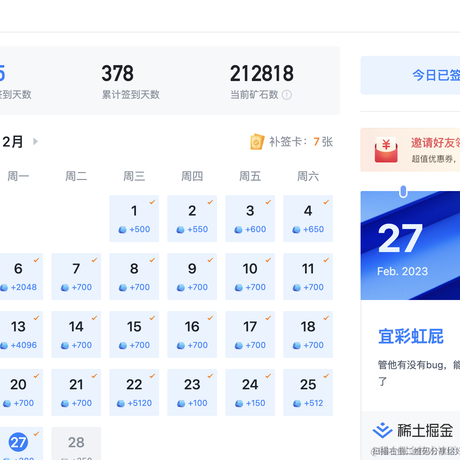Viewport: 460px width, 460px height.
Task: Click the info icon beside 当前矿石数
Action: click(x=287, y=95)
